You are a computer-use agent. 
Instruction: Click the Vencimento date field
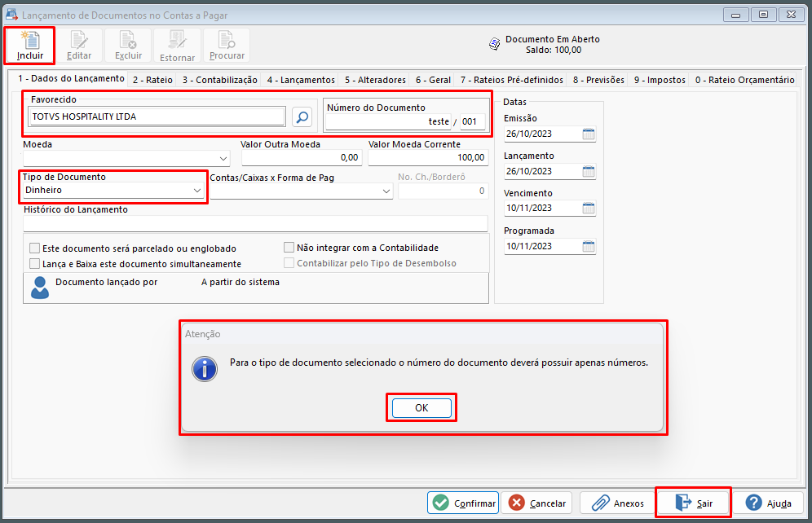click(x=543, y=208)
